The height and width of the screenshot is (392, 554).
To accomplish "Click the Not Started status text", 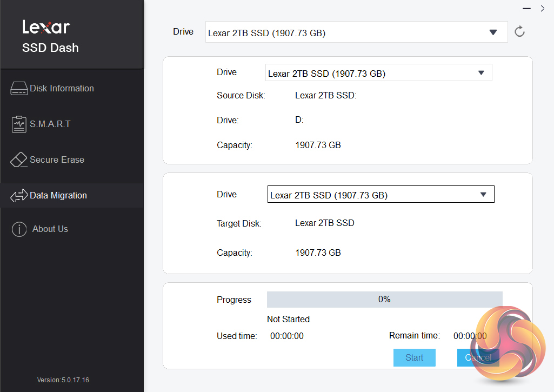I will (x=288, y=319).
